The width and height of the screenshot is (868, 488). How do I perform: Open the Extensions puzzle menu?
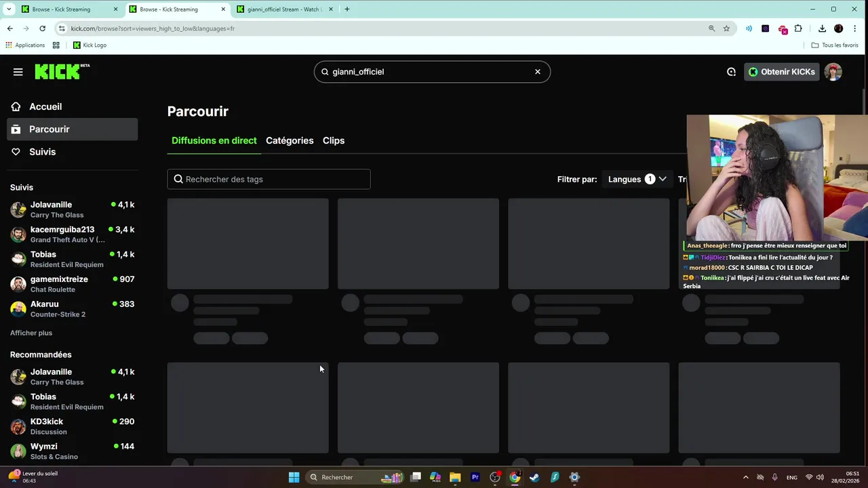[798, 28]
